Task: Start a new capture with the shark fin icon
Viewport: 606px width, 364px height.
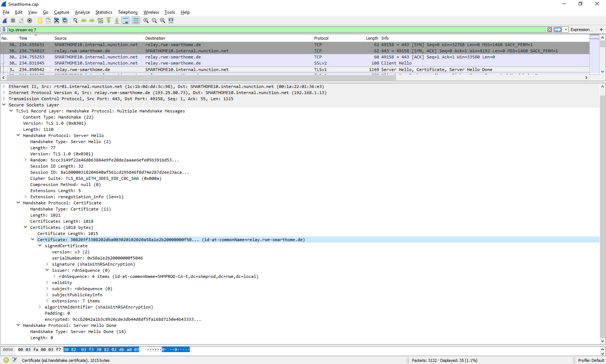Action: (5, 21)
